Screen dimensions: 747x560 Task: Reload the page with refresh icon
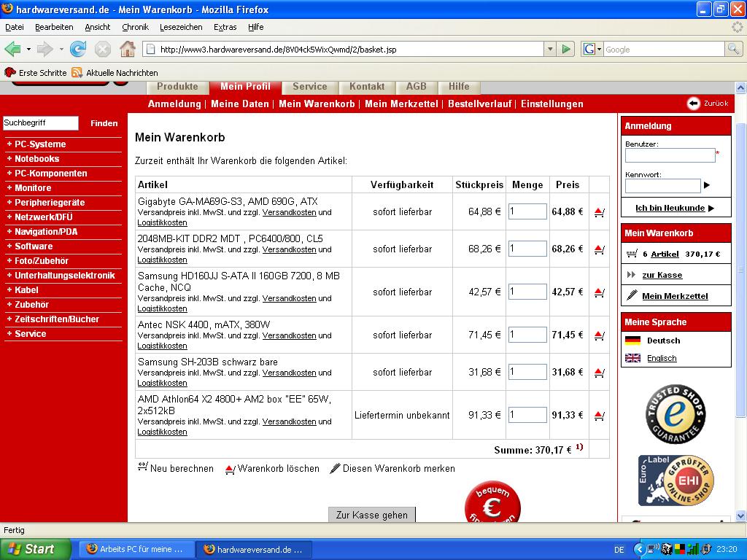click(78, 49)
